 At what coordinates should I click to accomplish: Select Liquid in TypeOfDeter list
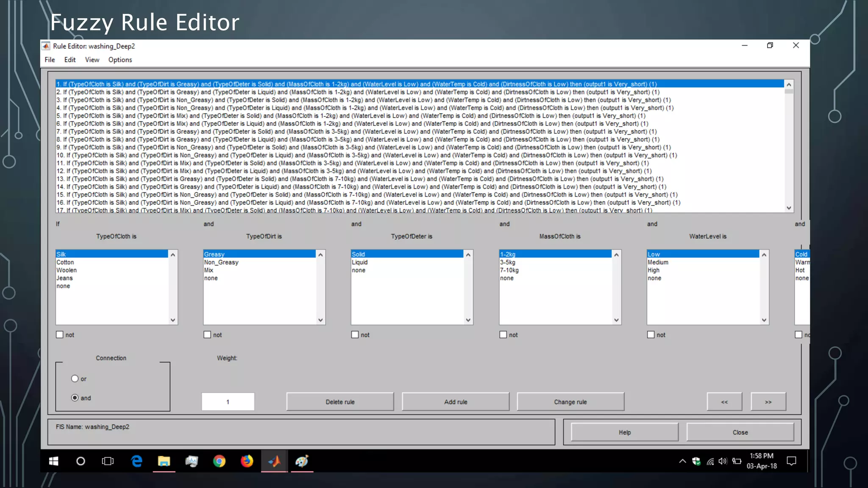point(407,262)
